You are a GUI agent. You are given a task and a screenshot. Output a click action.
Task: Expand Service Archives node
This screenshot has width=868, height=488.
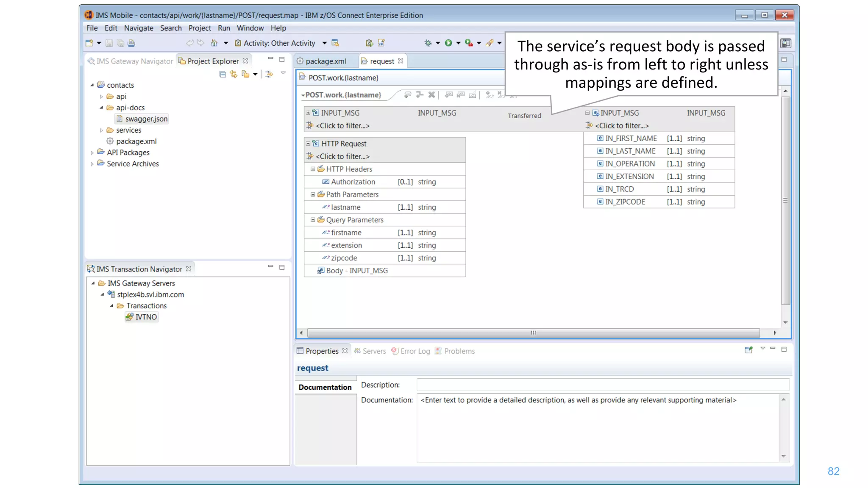[x=92, y=164]
